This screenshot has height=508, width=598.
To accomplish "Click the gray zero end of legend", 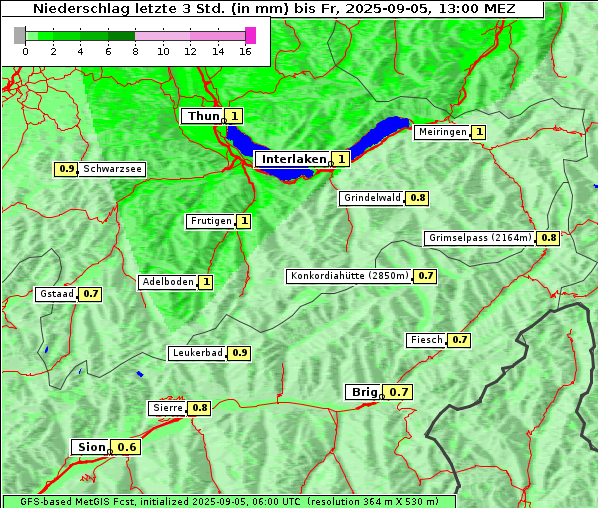I will click(x=19, y=35).
